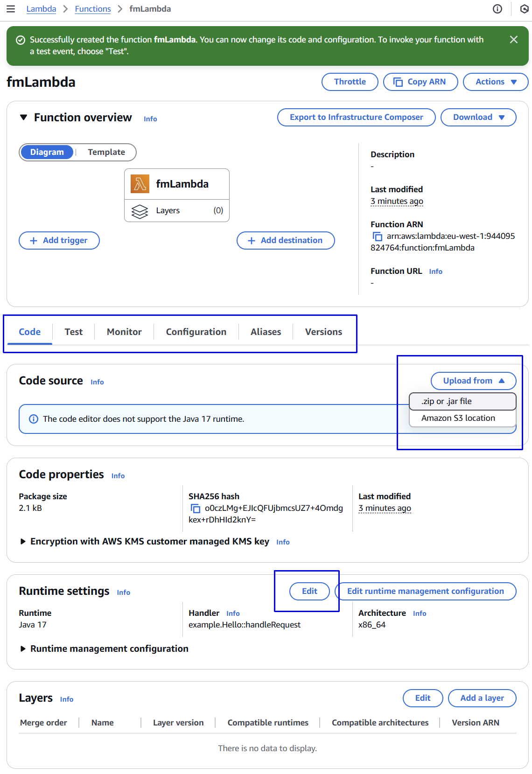Open the Functions breadcrumb link
The width and height of the screenshot is (532, 774).
click(x=93, y=9)
